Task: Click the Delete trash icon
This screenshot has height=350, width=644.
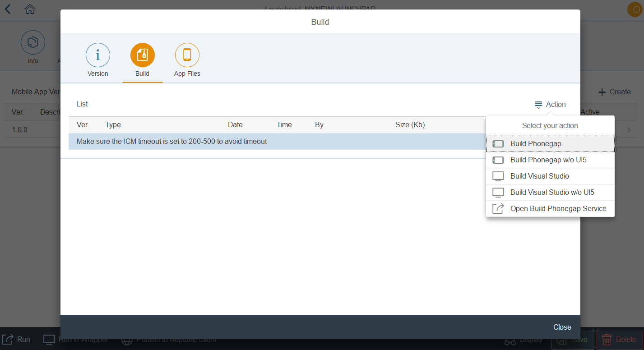Action: [607, 340]
